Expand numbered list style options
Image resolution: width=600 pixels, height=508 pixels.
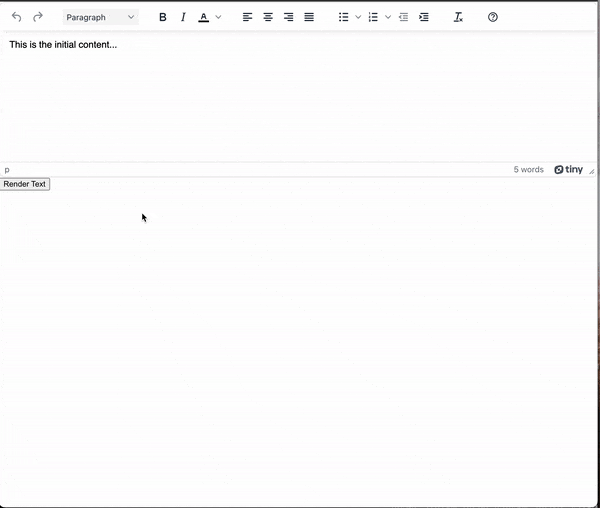[x=388, y=17]
